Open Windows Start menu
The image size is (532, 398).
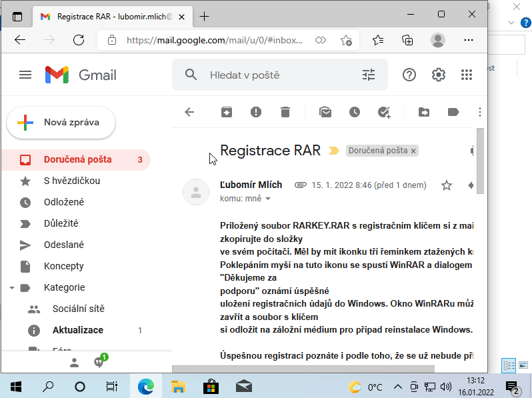[15, 386]
